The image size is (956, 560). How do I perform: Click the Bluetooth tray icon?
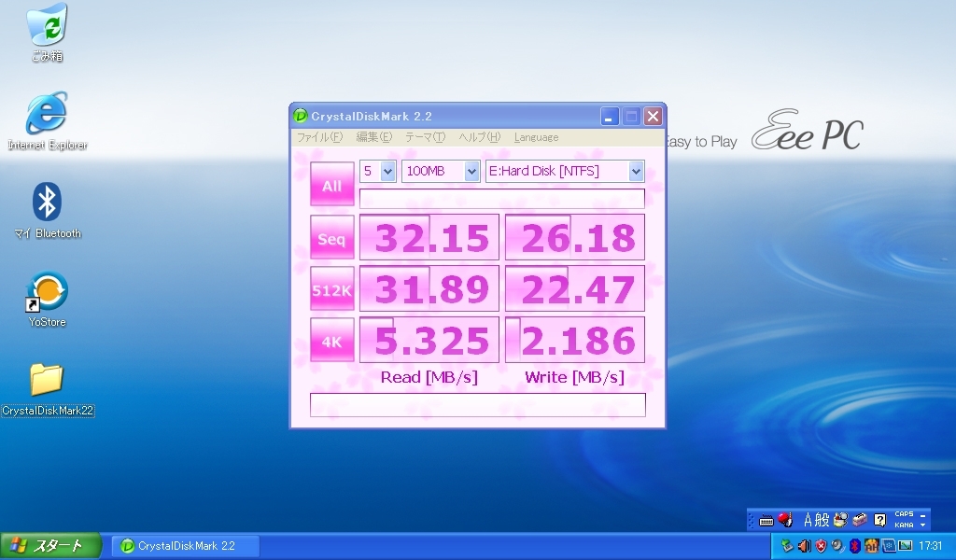(855, 546)
